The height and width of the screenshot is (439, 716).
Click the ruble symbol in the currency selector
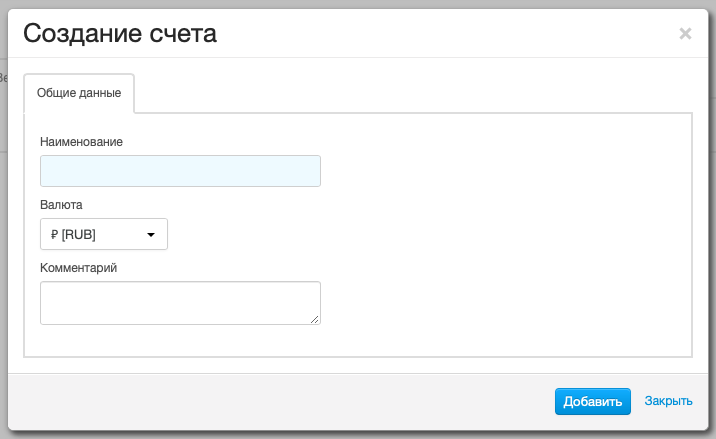[54, 235]
